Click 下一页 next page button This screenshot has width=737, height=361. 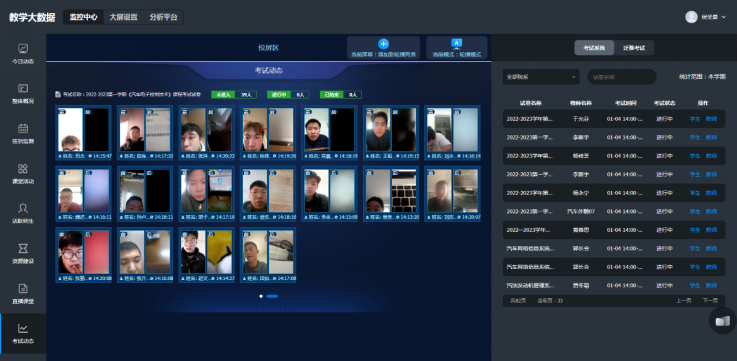[710, 301]
